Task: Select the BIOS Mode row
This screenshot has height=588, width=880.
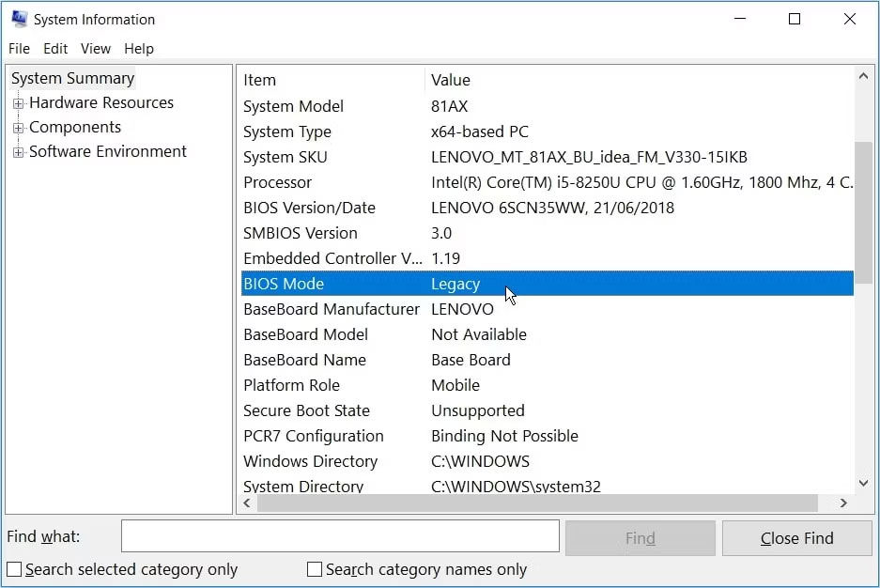Action: pos(548,284)
